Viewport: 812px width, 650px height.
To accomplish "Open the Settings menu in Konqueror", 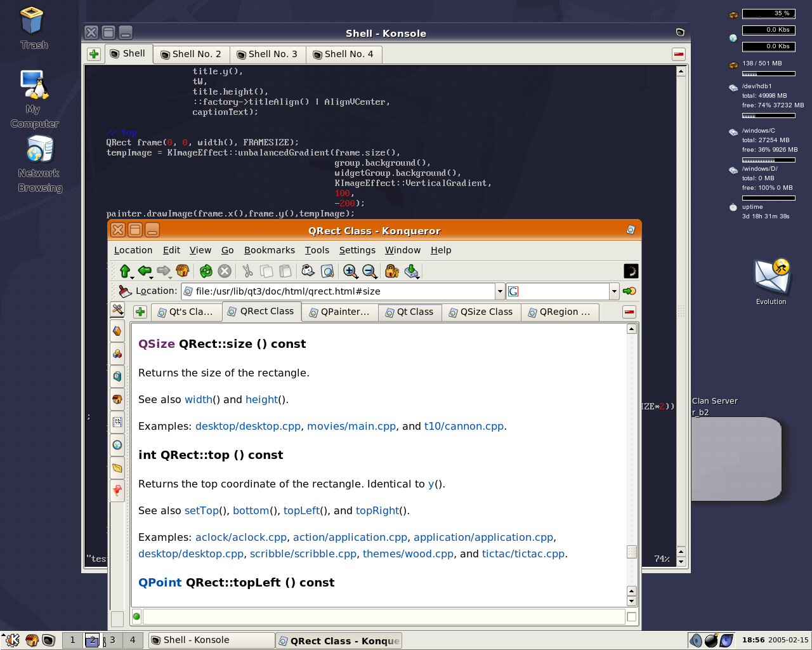I will [x=357, y=250].
